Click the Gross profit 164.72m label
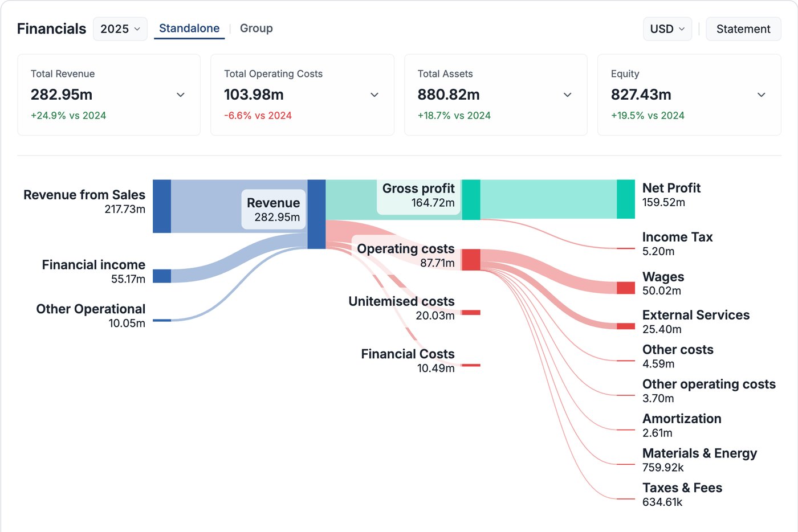 point(418,195)
